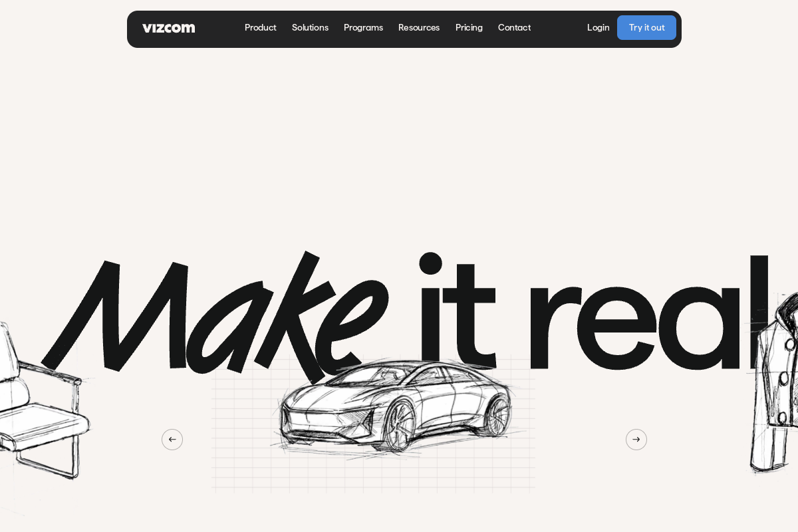Go to the Pricing page
This screenshot has height=532, width=798.
(x=469, y=28)
